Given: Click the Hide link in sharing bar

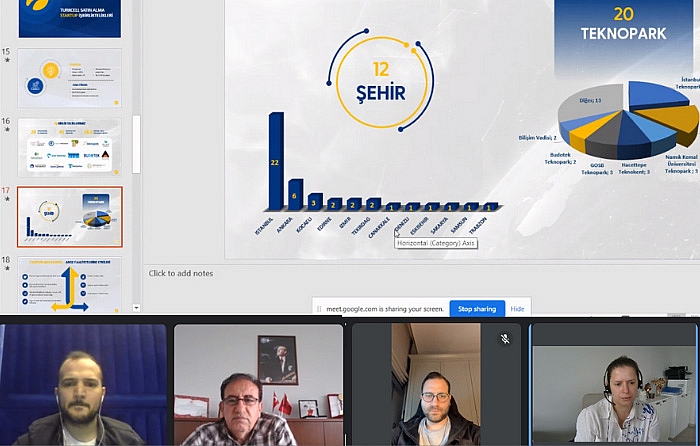Looking at the screenshot, I should click(x=517, y=308).
